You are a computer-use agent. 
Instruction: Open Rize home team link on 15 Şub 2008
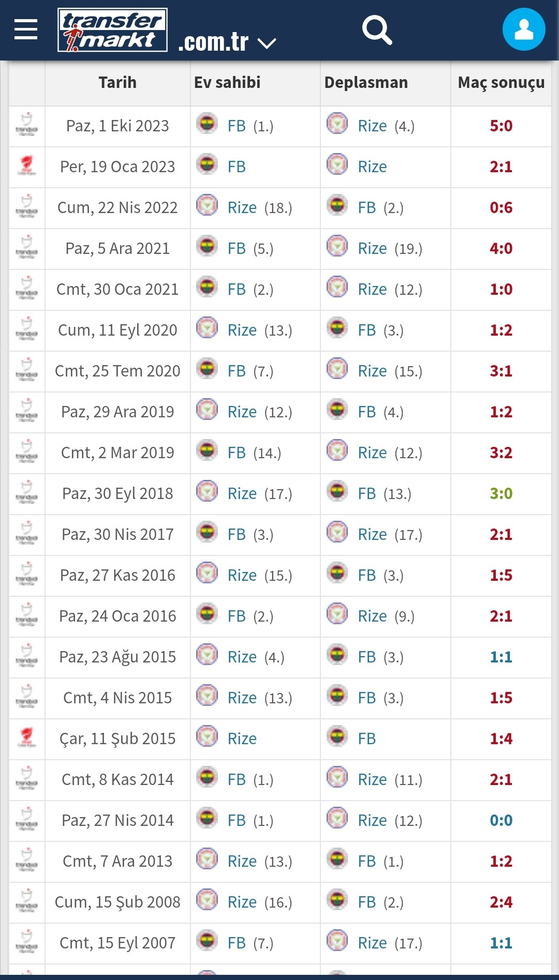(x=242, y=902)
